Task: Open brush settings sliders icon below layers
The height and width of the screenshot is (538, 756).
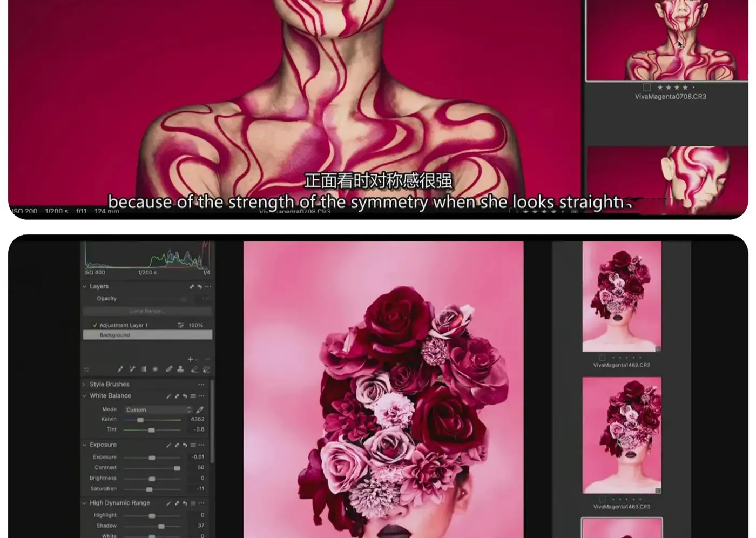Action: click(86, 370)
